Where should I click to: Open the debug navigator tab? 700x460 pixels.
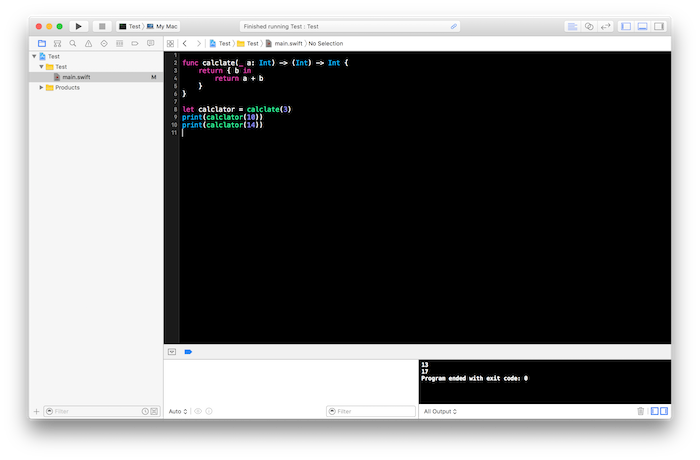(x=119, y=43)
